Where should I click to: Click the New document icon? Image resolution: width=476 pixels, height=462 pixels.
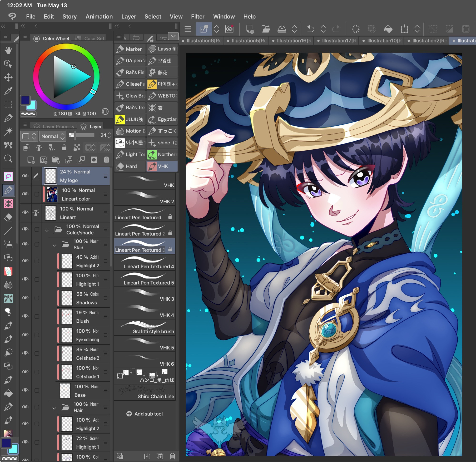coord(250,29)
